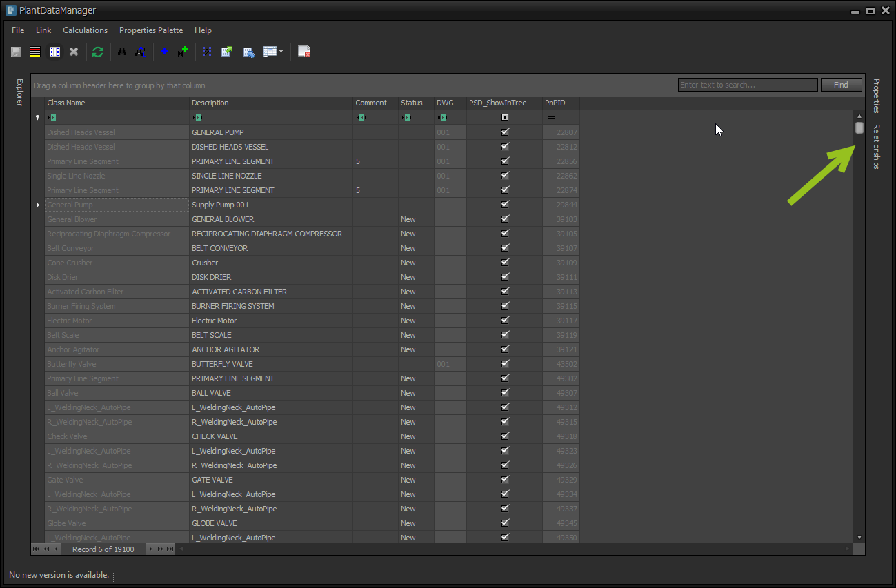Toggle the PSD_ShowInTree filter row checkbox
896x588 pixels.
coord(505,118)
